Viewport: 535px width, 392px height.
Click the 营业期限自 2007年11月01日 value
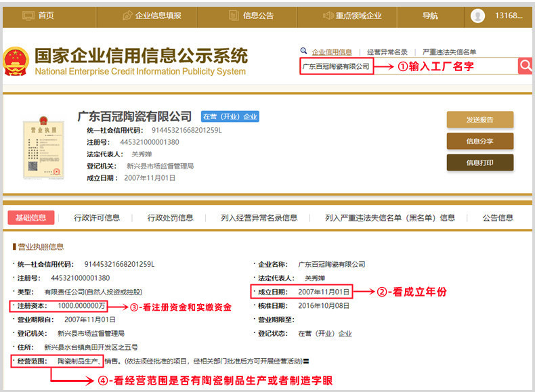[x=90, y=320]
